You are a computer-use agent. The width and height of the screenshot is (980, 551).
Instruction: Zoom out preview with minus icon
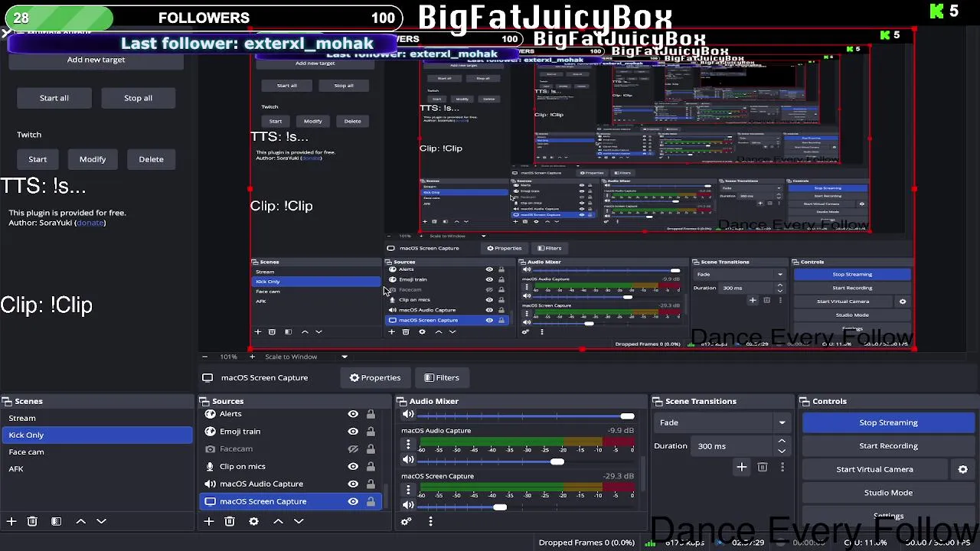pos(204,357)
